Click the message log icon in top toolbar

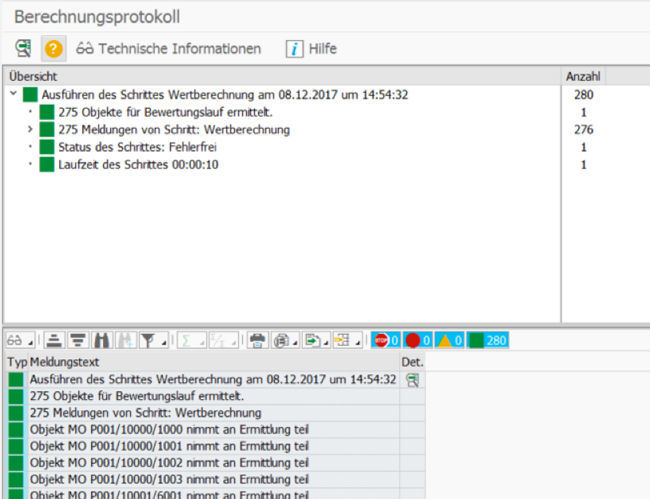[23, 49]
